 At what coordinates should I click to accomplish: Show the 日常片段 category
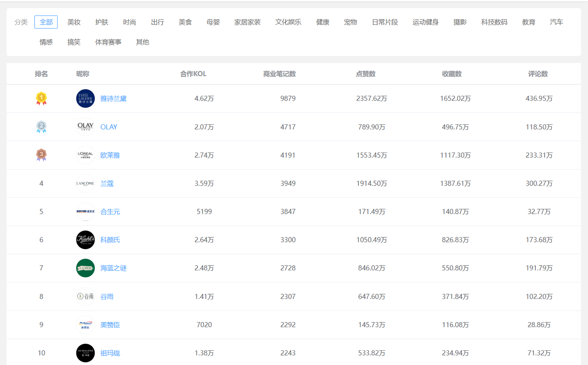point(385,22)
